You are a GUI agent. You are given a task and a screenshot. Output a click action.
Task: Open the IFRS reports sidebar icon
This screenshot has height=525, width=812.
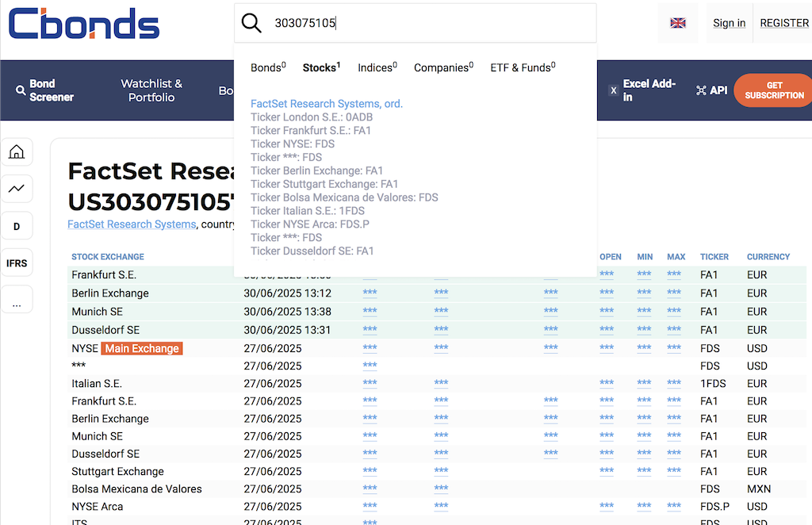tap(17, 262)
